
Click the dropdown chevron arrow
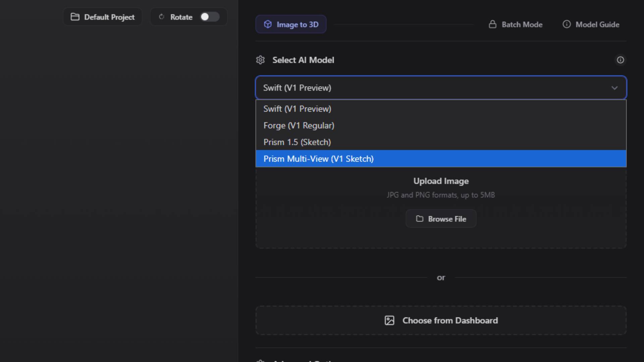pos(614,88)
